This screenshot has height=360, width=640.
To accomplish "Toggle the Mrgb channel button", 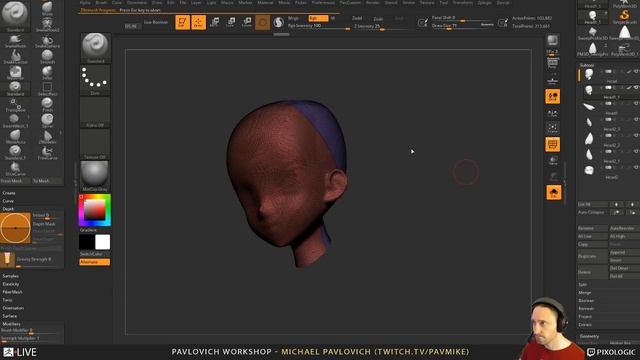I will (293, 18).
